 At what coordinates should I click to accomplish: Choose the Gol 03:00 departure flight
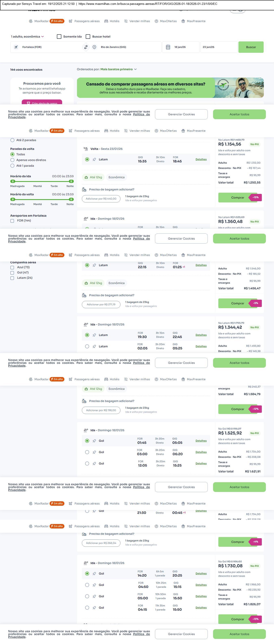coord(87,452)
